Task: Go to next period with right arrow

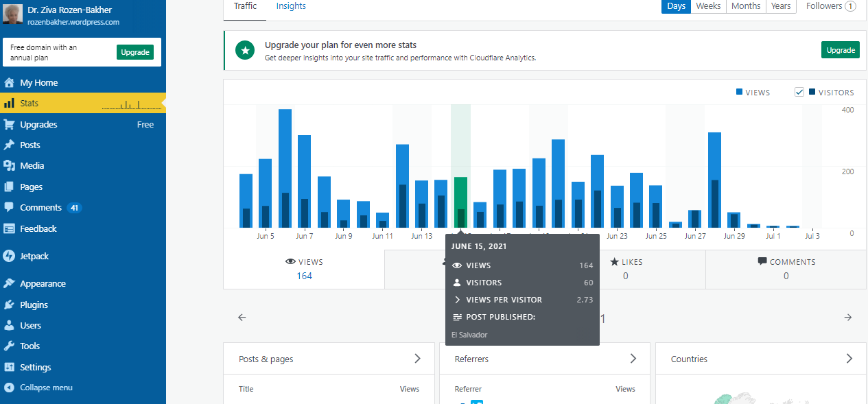Action: click(x=848, y=318)
